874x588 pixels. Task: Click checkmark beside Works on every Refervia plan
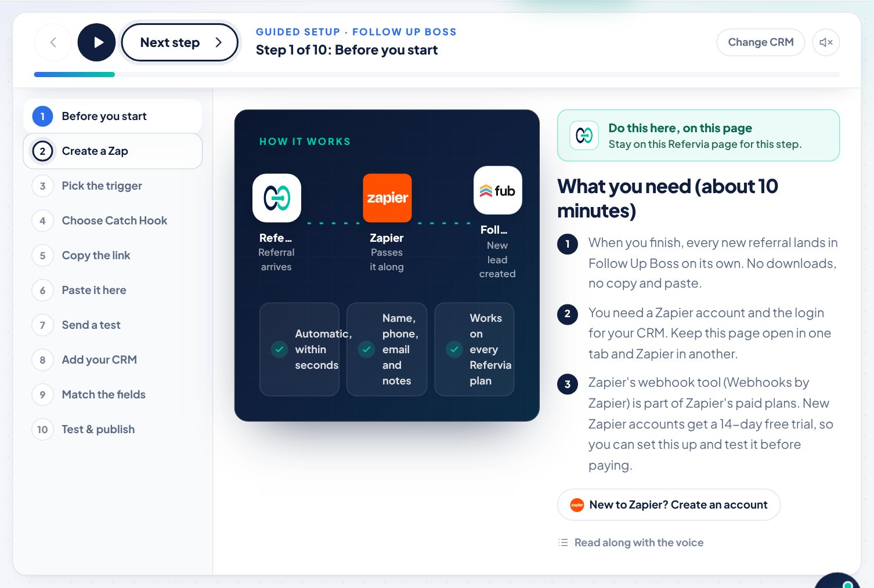454,349
